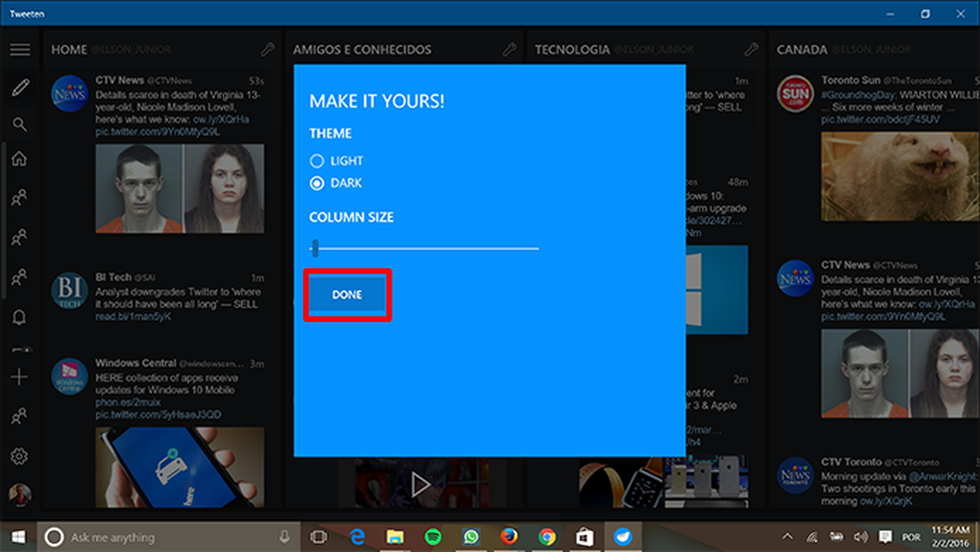980x552 pixels.
Task: Open the read.bi/1man5yK link in BI Tech tweet
Action: click(133, 316)
